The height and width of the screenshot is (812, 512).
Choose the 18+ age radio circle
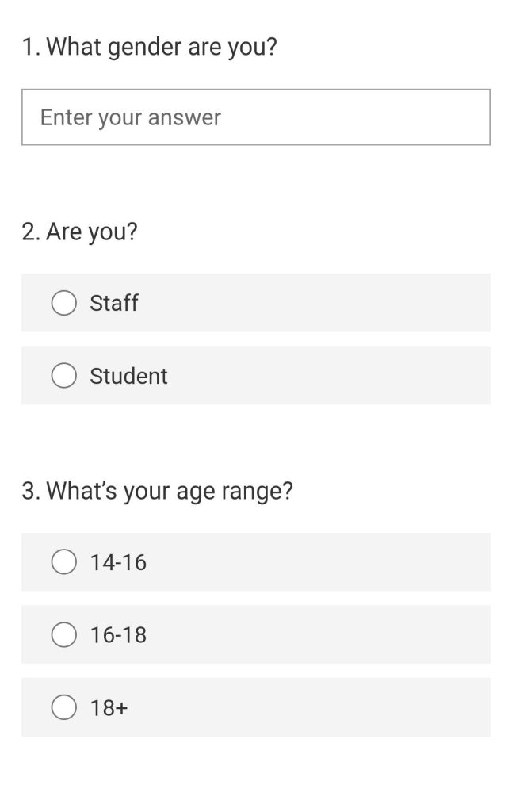click(x=64, y=707)
